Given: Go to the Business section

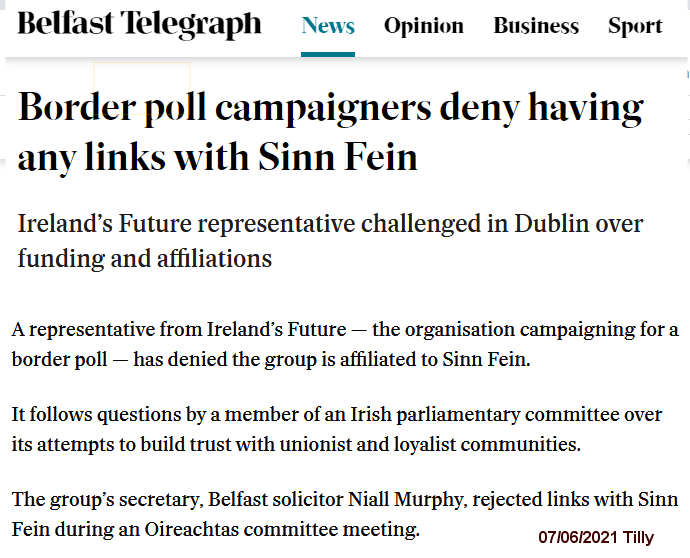Looking at the screenshot, I should 536,25.
